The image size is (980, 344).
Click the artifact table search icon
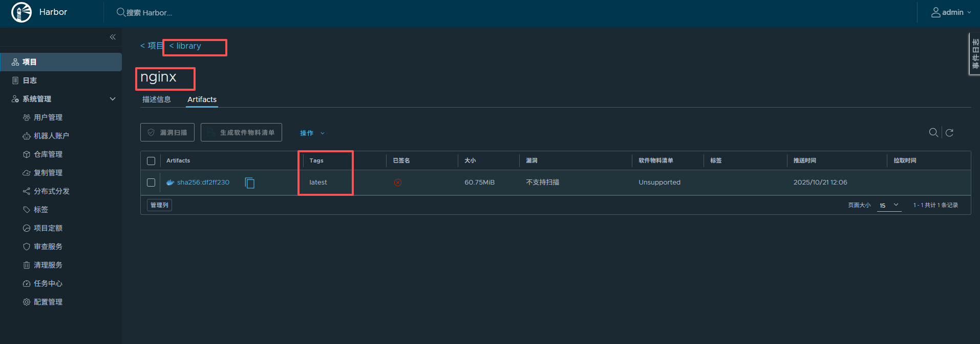(933, 132)
